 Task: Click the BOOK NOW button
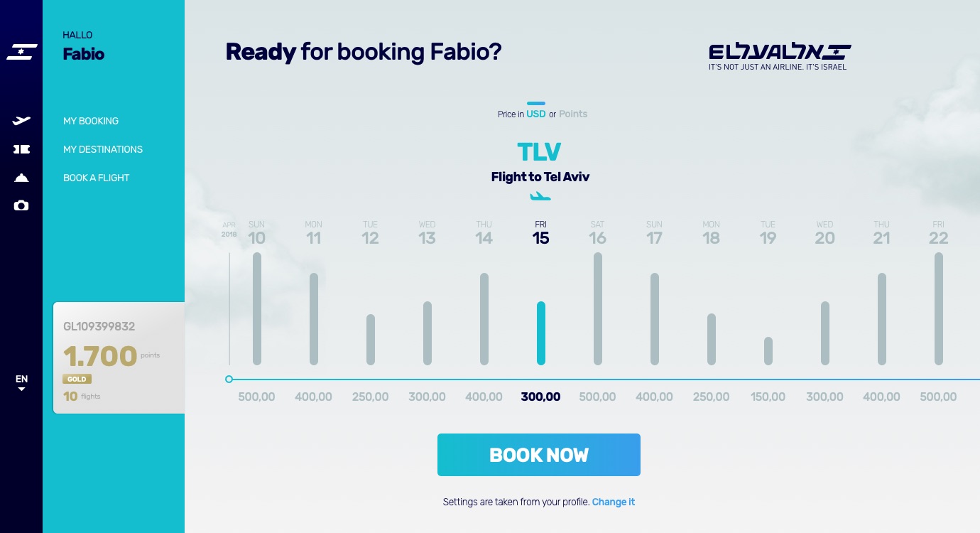(x=539, y=455)
